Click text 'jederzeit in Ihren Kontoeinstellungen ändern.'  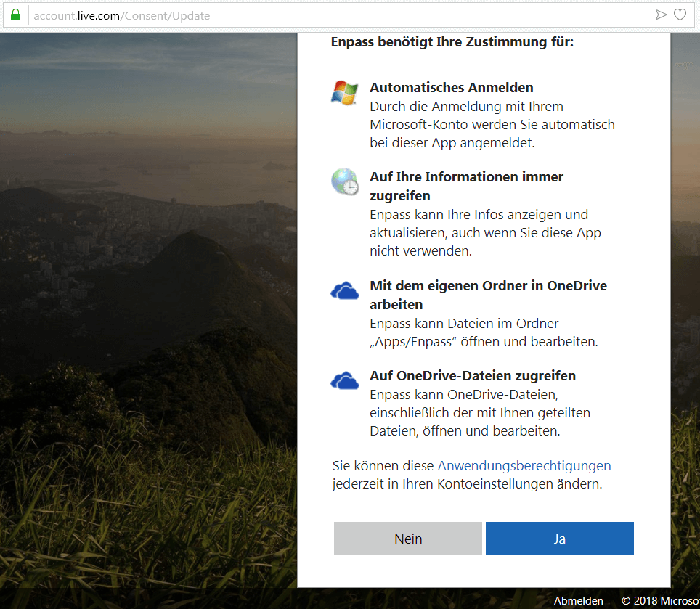[x=467, y=484]
